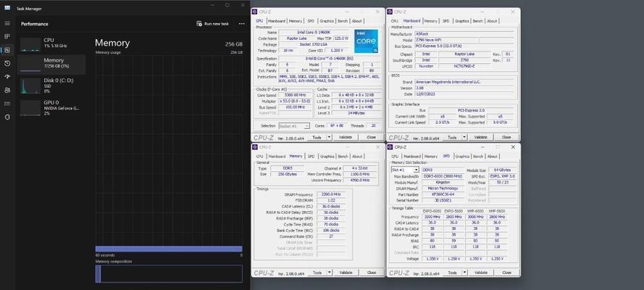This screenshot has height=290, width=644.
Task: Click the Module Size 64 GBytes value
Action: click(x=503, y=170)
